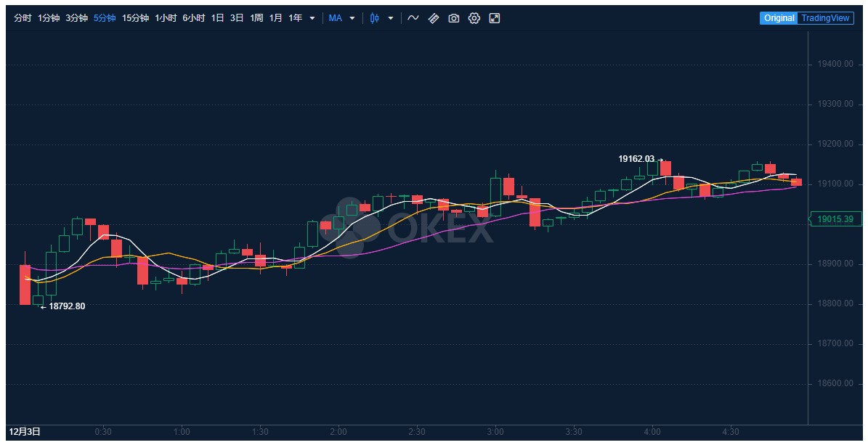Screen dimensions: 868x445
Task: Click the 1:00 time axis label
Action: coord(182,432)
